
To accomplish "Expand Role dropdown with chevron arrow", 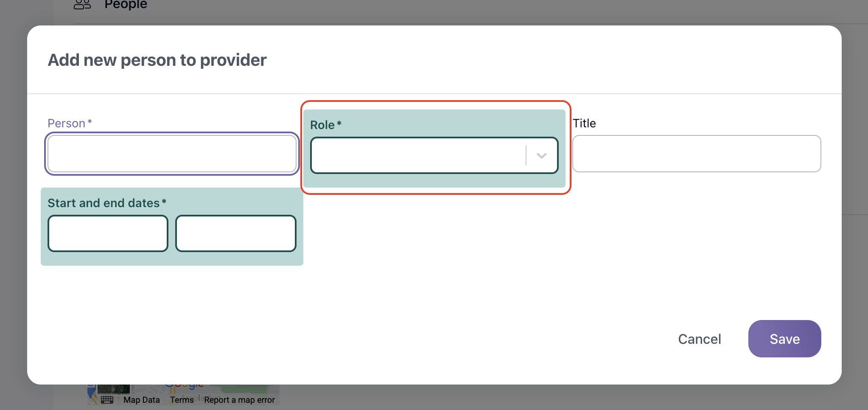I will click(x=541, y=155).
